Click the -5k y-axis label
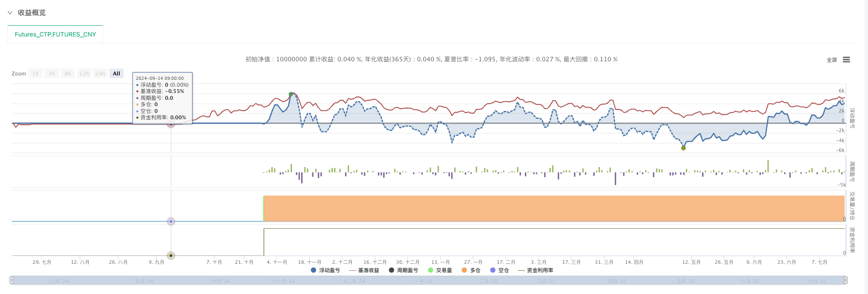The width and height of the screenshot is (868, 294). pos(842,185)
